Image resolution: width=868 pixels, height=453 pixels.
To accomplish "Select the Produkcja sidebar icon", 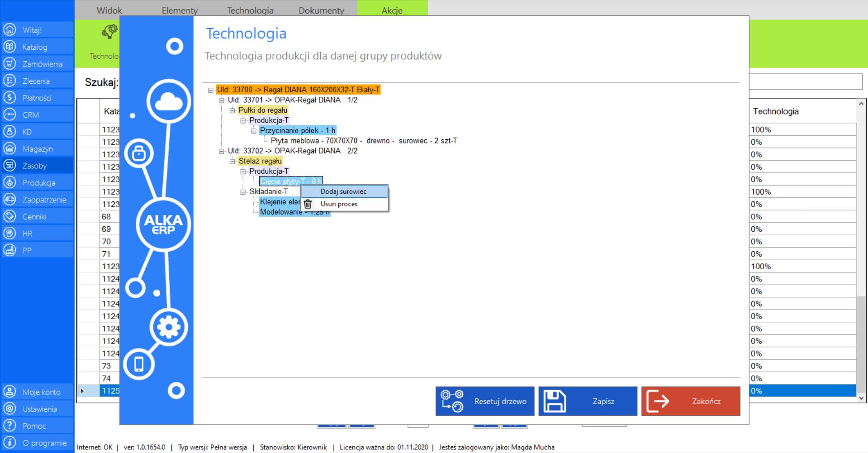I will [9, 182].
